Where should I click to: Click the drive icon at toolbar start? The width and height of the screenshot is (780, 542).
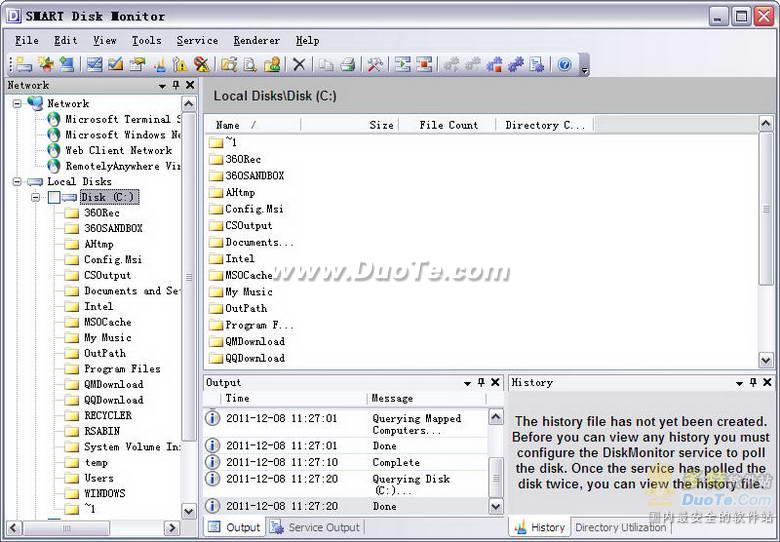click(23, 65)
